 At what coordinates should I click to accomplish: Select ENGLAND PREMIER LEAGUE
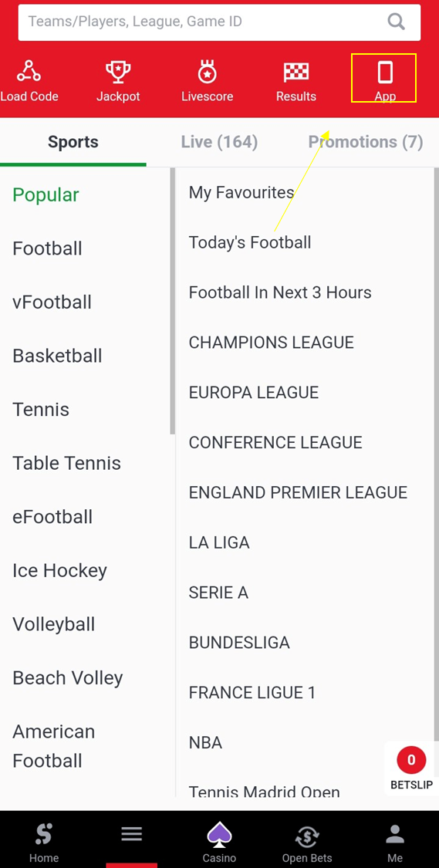[298, 493]
